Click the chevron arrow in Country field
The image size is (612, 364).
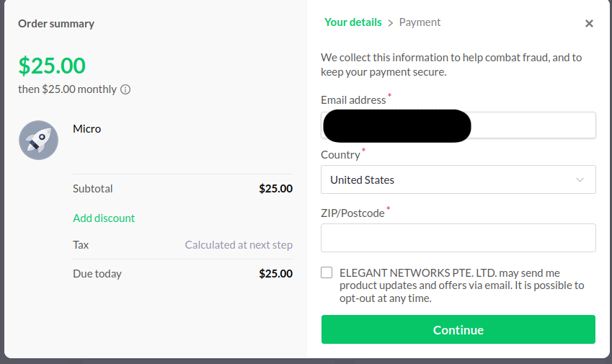pyautogui.click(x=580, y=179)
